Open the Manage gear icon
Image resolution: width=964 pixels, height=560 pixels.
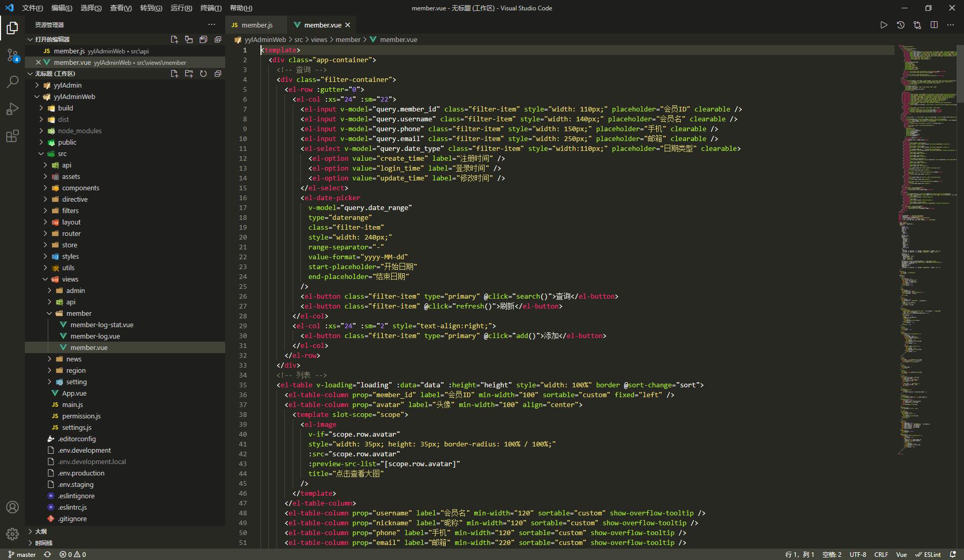pos(12,534)
